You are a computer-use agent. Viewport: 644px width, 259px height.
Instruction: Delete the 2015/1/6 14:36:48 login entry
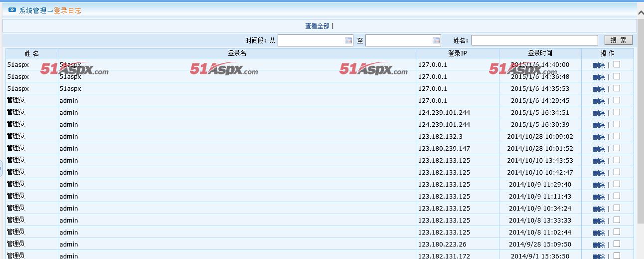599,77
